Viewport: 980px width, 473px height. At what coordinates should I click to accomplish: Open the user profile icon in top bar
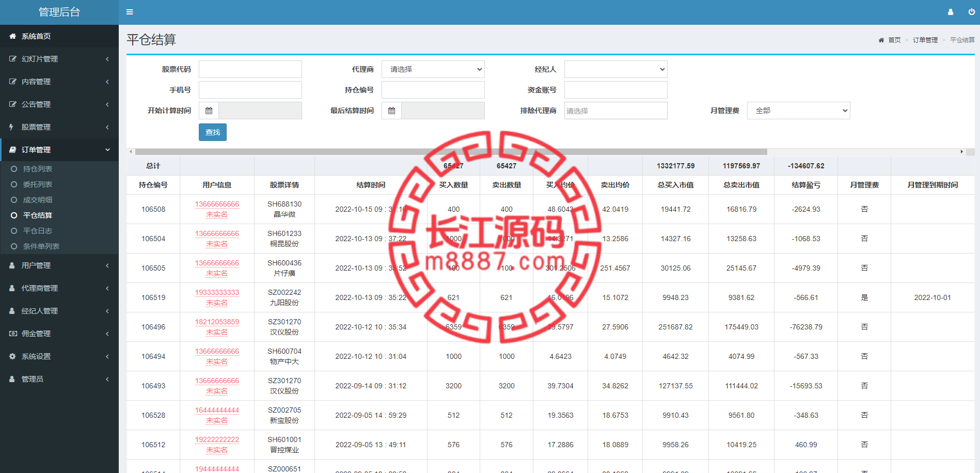point(951,12)
